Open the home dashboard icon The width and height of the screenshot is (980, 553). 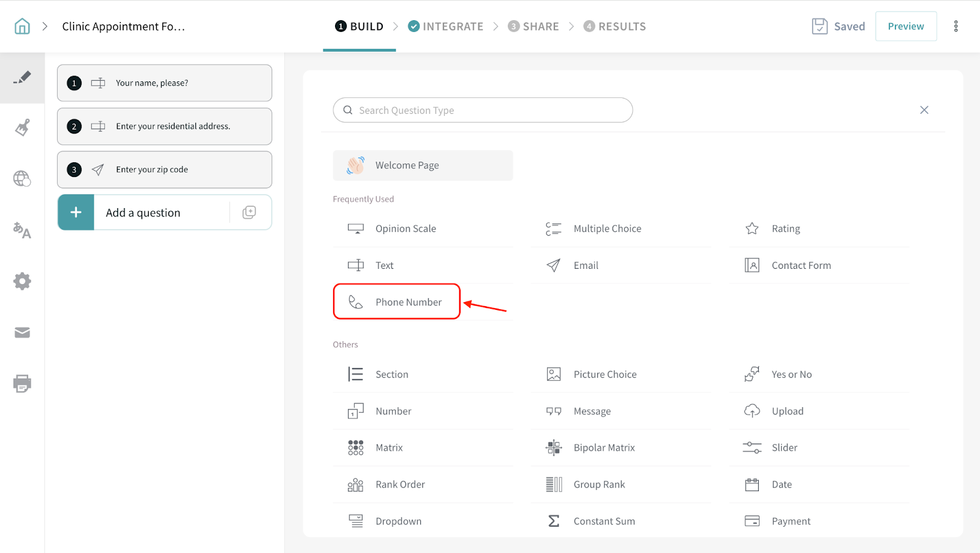22,26
